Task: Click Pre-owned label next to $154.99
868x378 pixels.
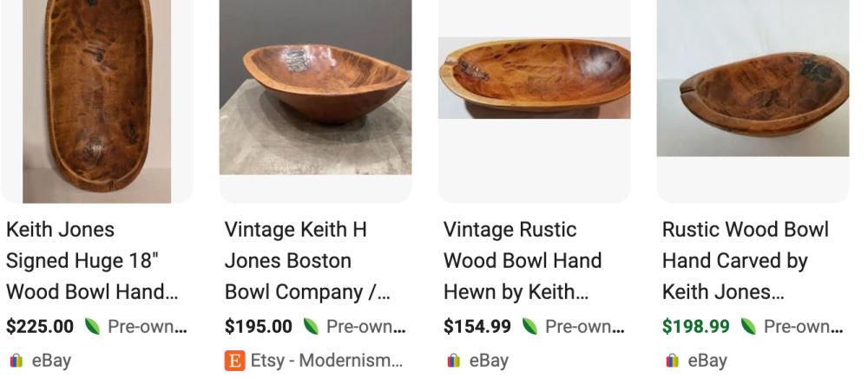Action: 584,327
